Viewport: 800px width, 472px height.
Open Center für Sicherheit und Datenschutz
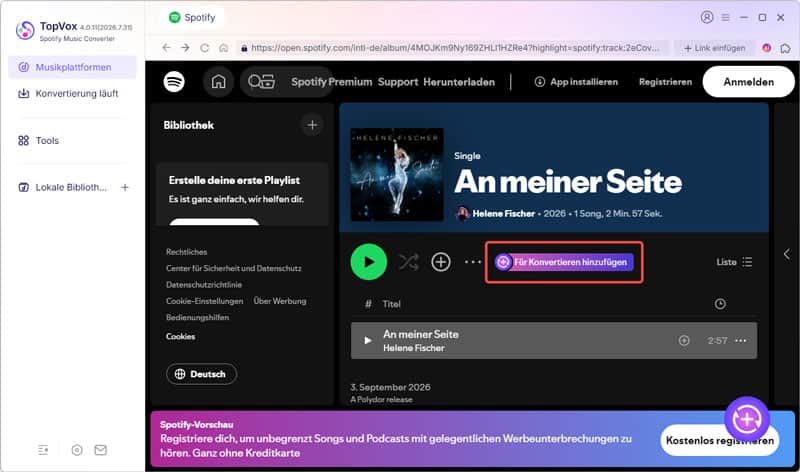click(234, 268)
